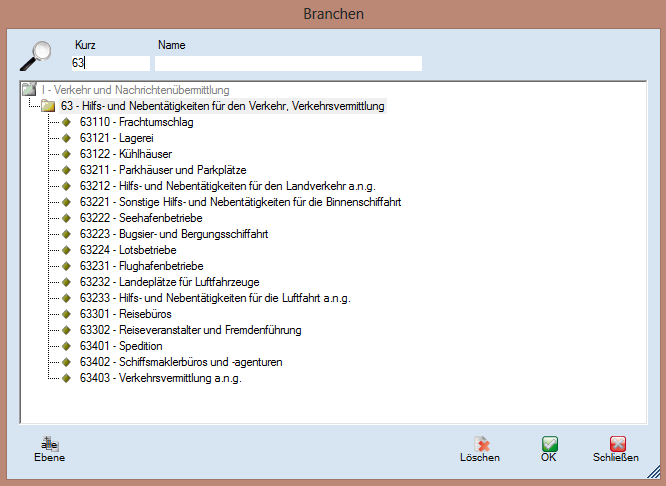Image resolution: width=666 pixels, height=486 pixels.
Task: Focus the Kurz input field
Action: point(110,63)
